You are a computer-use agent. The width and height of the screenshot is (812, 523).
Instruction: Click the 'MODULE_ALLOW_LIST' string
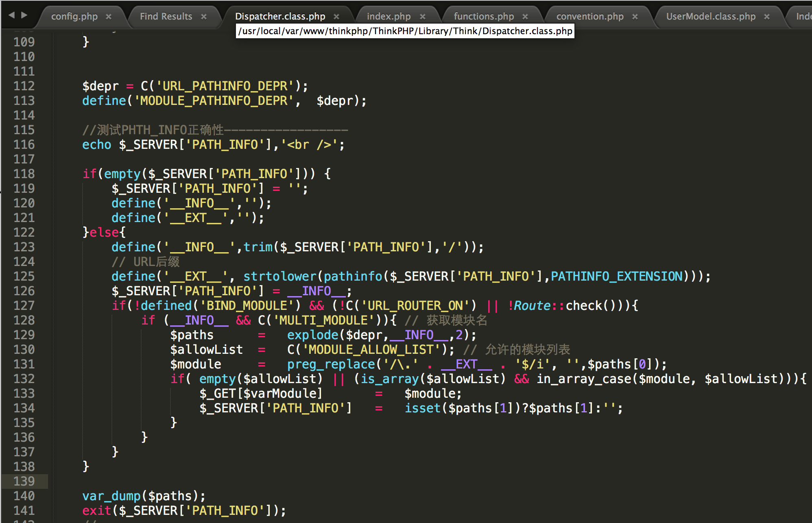point(371,349)
